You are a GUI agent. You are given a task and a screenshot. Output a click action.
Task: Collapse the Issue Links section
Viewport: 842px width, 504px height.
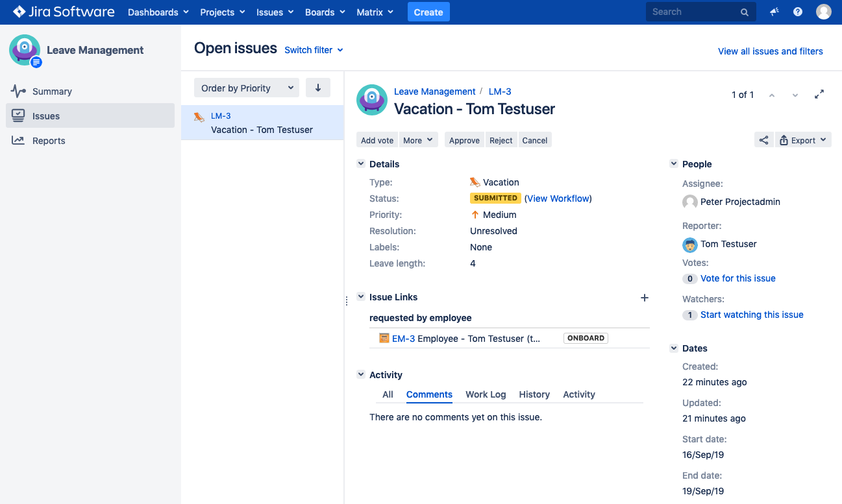click(361, 296)
